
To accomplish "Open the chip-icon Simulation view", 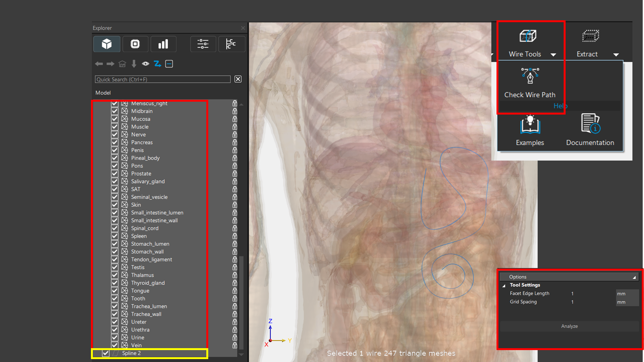I will (x=135, y=44).
